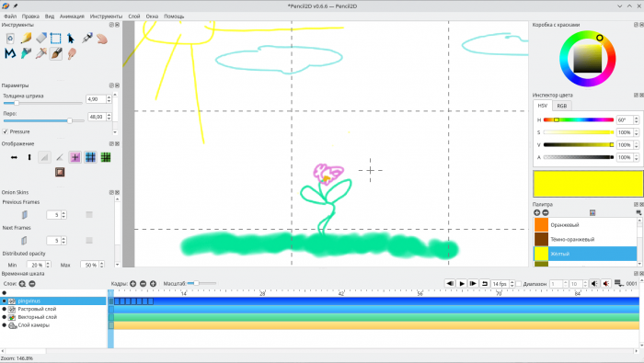The width and height of the screenshot is (644, 363).
Task: Click the hue slider bar
Action: (579, 119)
